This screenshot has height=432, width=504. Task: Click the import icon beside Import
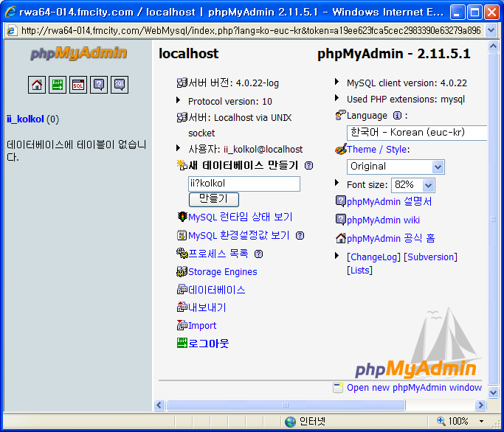(182, 325)
